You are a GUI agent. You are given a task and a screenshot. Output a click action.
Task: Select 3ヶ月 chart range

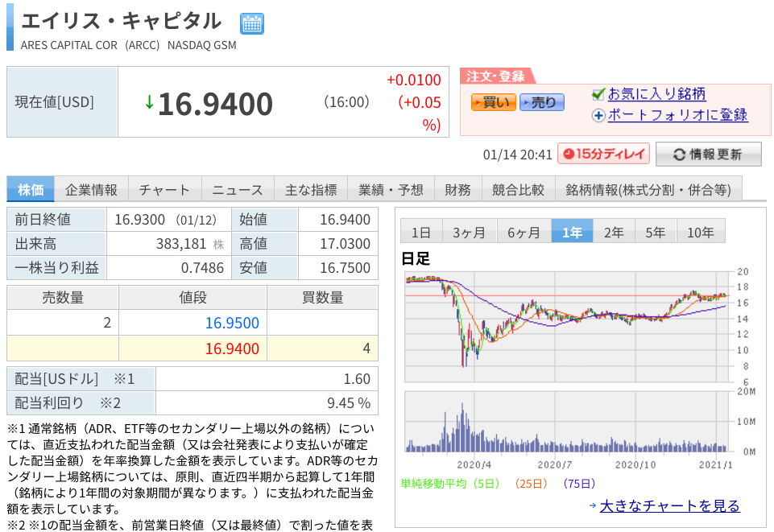click(469, 232)
